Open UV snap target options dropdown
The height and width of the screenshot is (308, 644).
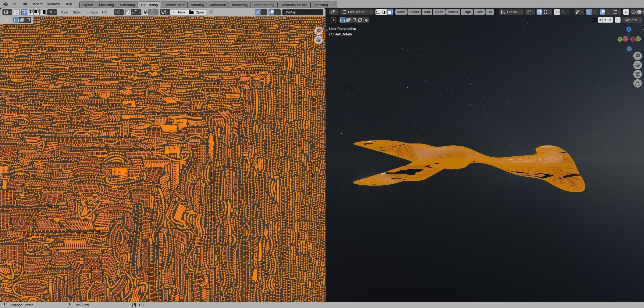[136, 12]
